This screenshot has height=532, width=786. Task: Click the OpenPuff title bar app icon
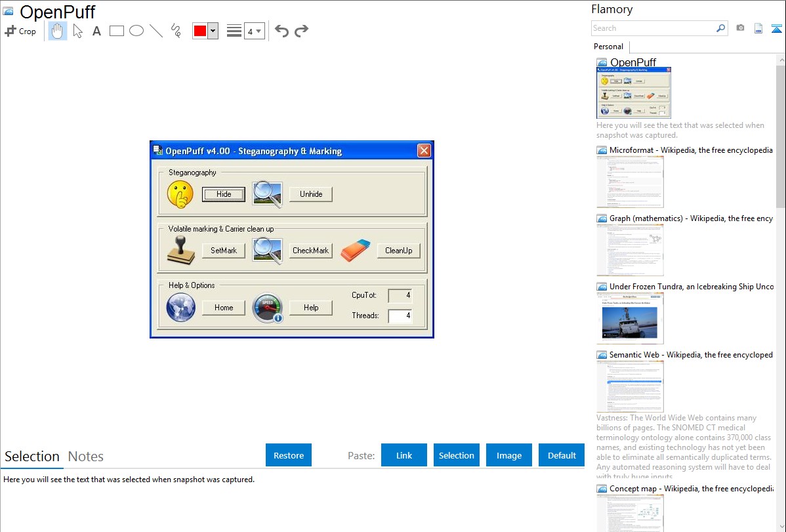pos(157,150)
